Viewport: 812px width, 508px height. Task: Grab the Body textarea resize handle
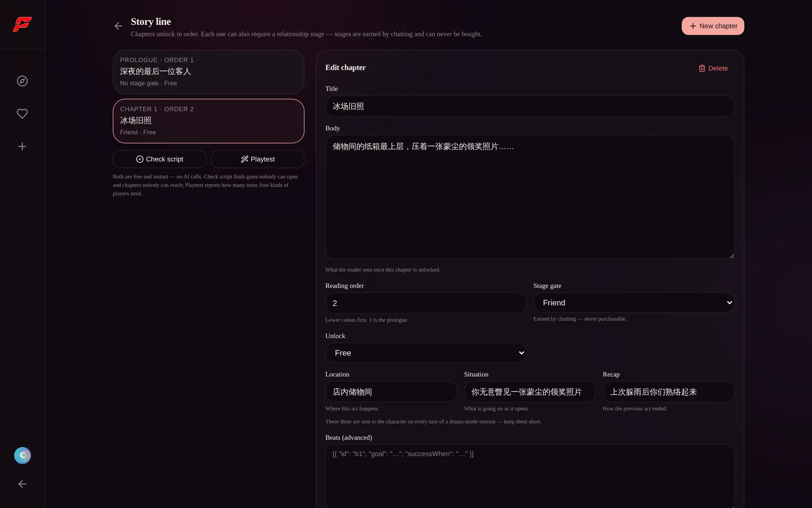click(731, 256)
